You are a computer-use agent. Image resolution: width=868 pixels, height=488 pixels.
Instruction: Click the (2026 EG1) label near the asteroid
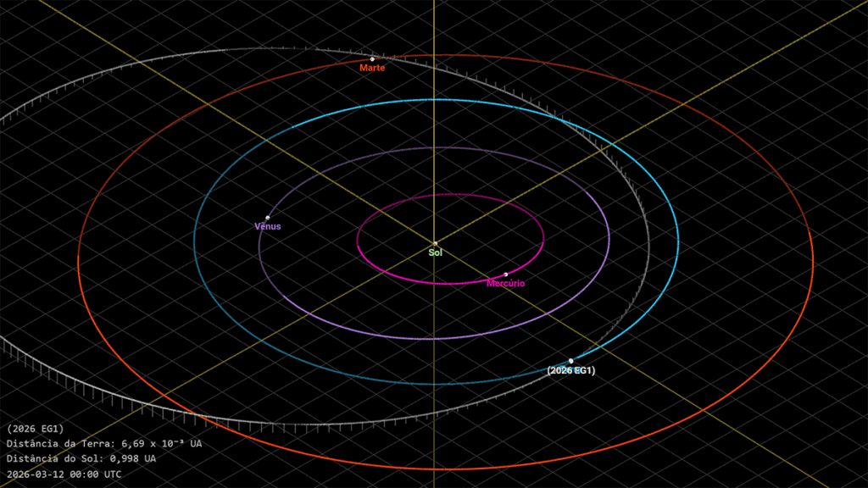[570, 370]
